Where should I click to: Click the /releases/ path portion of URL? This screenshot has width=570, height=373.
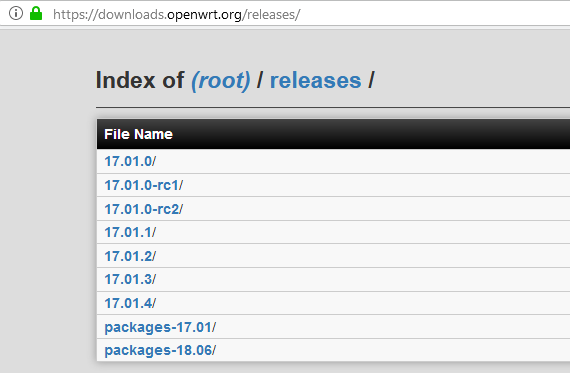point(271,15)
